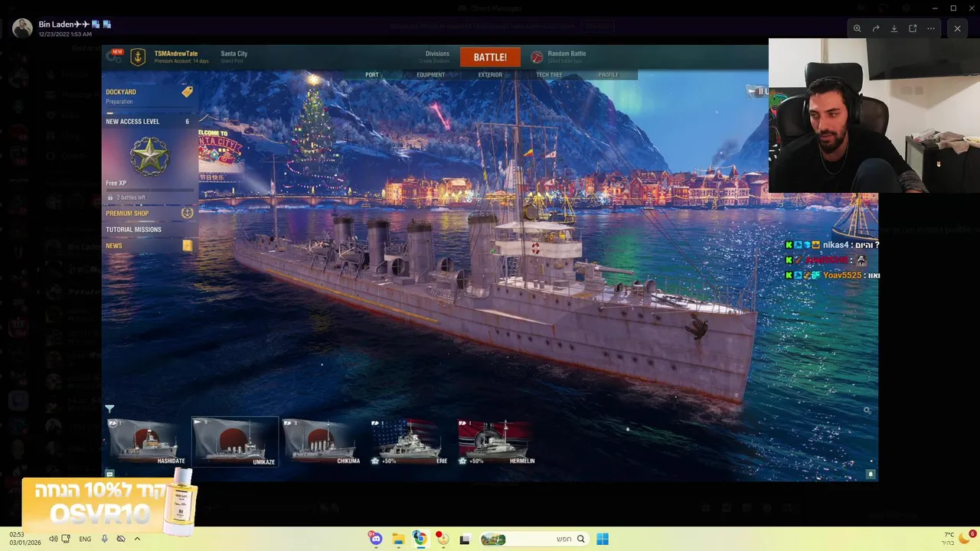Click the taskbar volume speaker icon

pos(54,539)
